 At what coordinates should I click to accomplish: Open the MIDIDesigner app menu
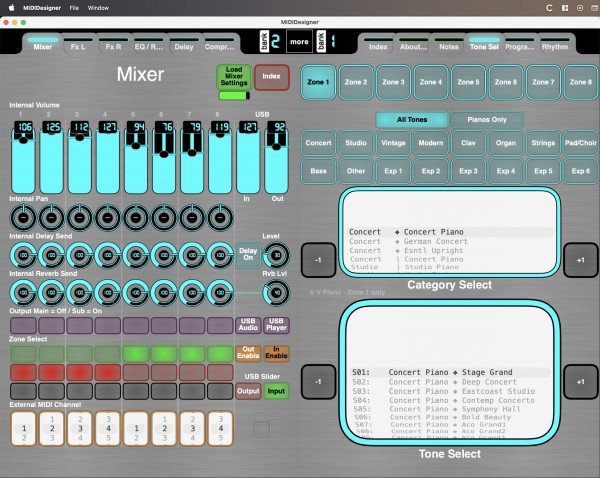[x=42, y=8]
